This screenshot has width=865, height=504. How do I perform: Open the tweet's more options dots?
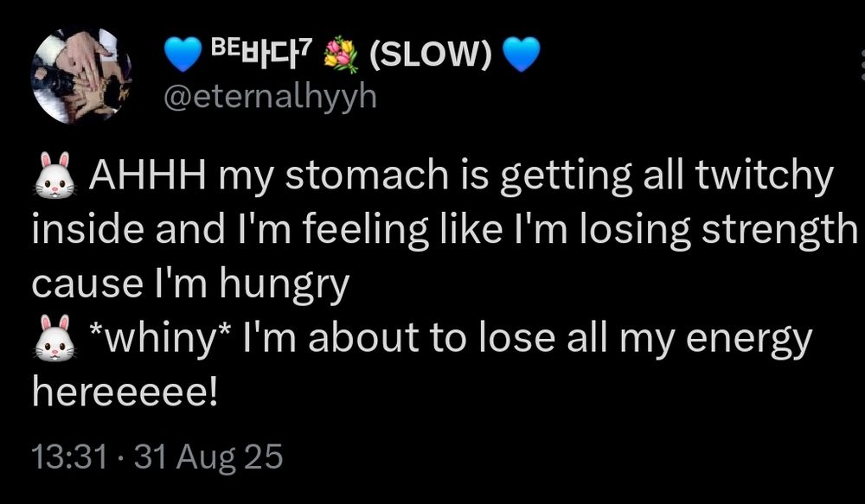tap(862, 65)
